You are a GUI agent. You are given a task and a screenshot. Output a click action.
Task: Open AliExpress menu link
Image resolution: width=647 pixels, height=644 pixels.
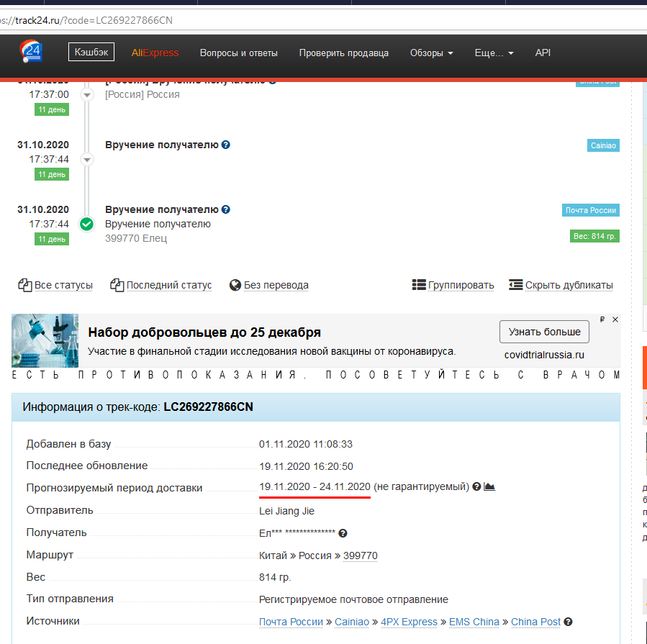click(x=155, y=53)
